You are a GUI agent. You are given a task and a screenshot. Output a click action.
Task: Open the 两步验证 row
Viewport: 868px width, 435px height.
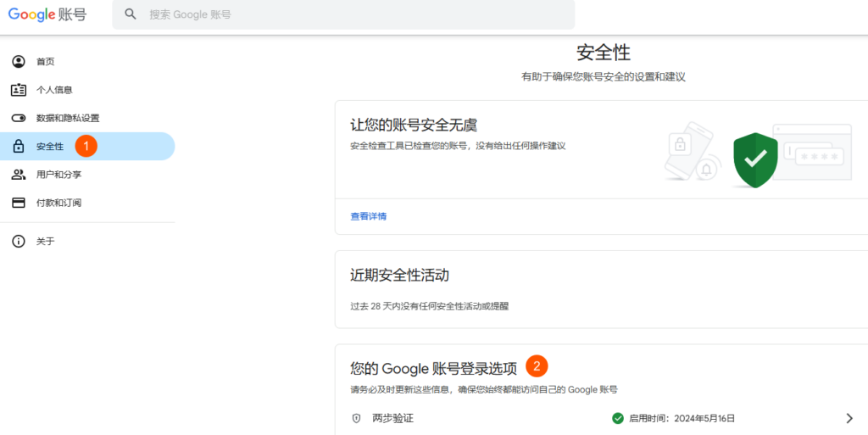[602, 418]
